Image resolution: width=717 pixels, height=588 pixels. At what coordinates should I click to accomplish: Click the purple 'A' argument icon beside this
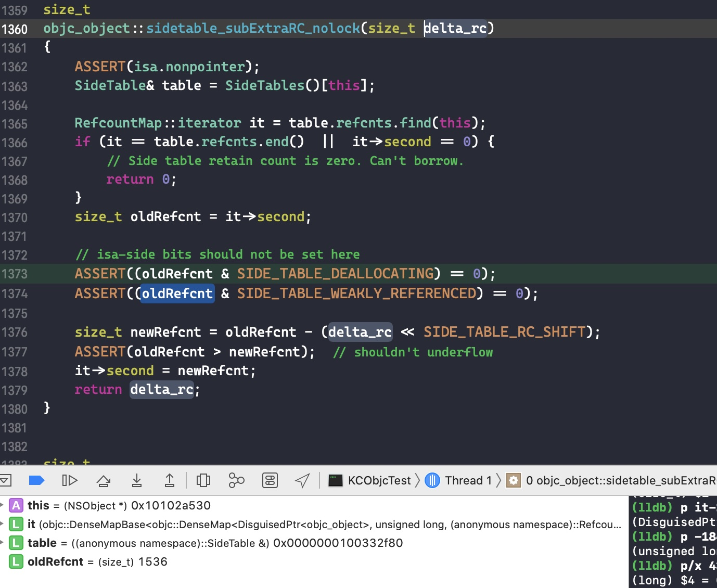click(17, 505)
